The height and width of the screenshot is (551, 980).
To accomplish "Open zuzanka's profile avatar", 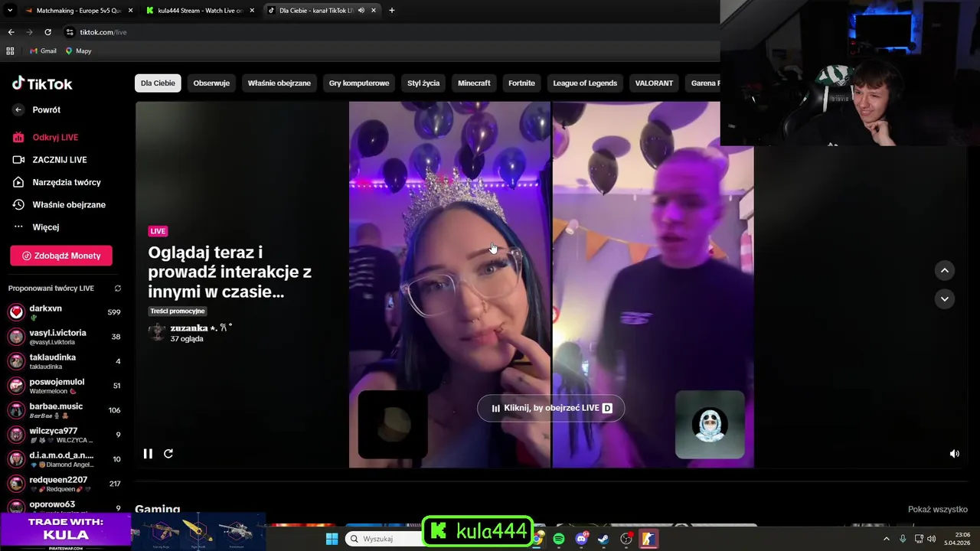I will (x=157, y=332).
